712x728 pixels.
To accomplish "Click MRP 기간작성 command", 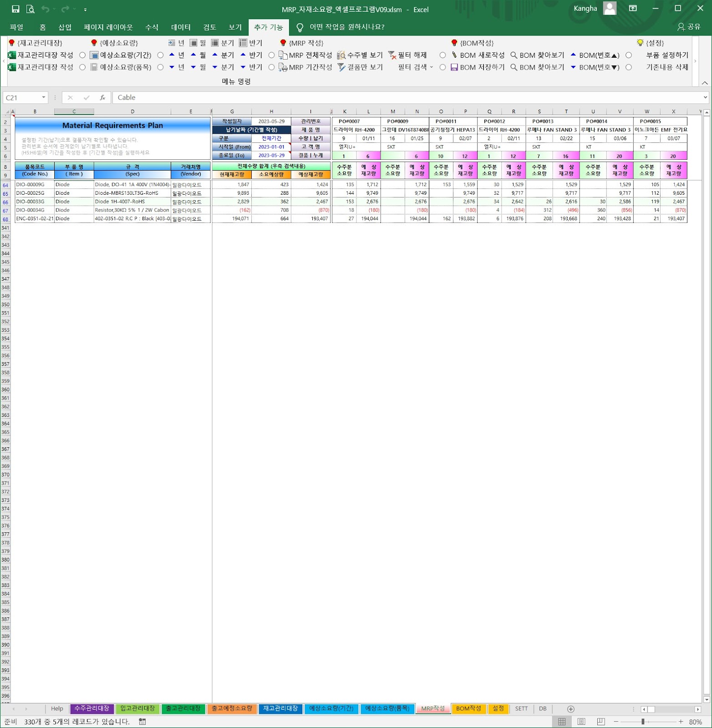I will click(305, 67).
